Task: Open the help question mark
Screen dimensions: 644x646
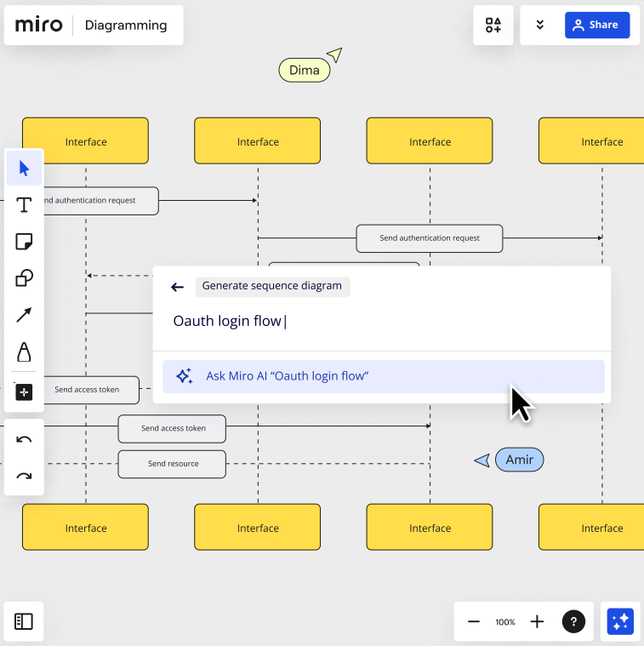Action: tap(573, 621)
